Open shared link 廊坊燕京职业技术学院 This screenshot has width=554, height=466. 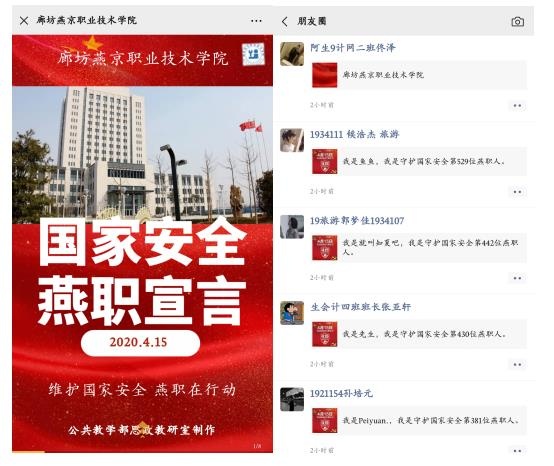(x=419, y=75)
